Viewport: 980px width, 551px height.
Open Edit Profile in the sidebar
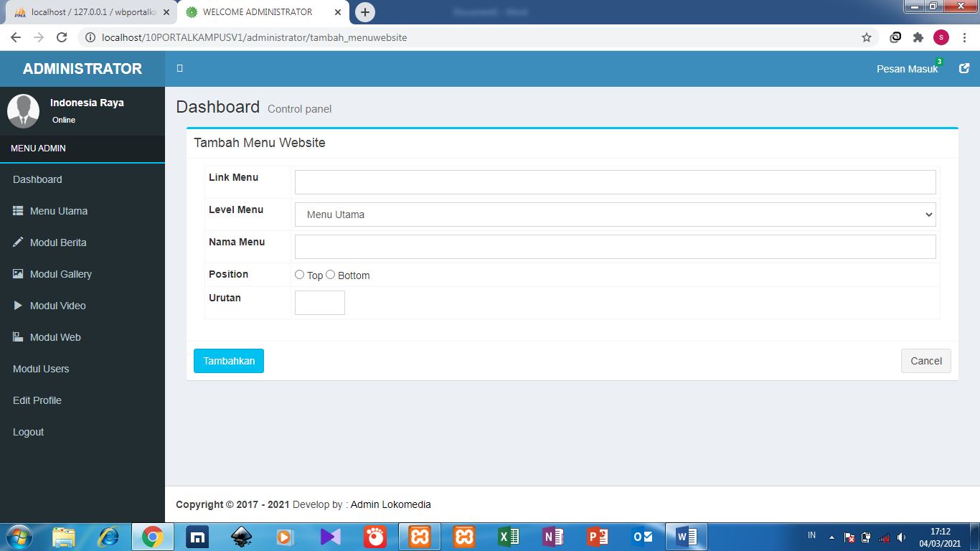pos(37,400)
